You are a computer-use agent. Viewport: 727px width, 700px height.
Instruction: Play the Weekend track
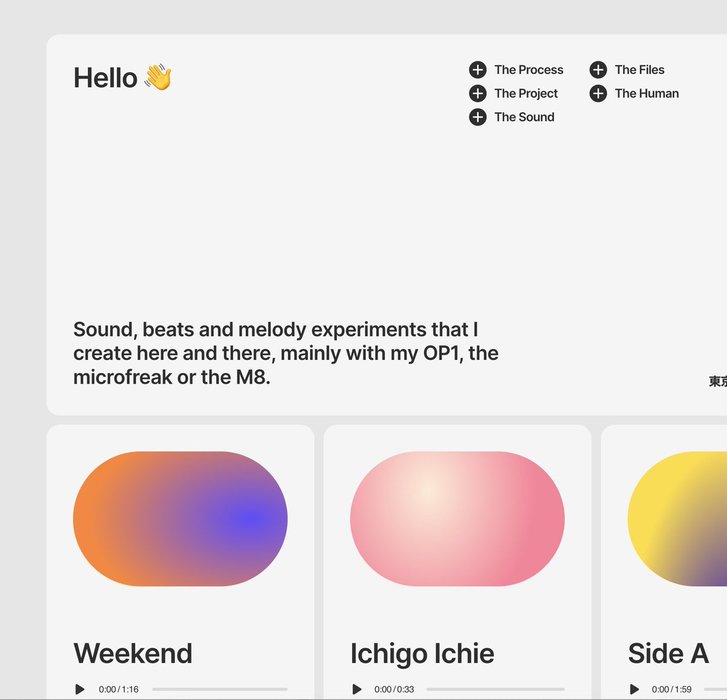pos(80,689)
